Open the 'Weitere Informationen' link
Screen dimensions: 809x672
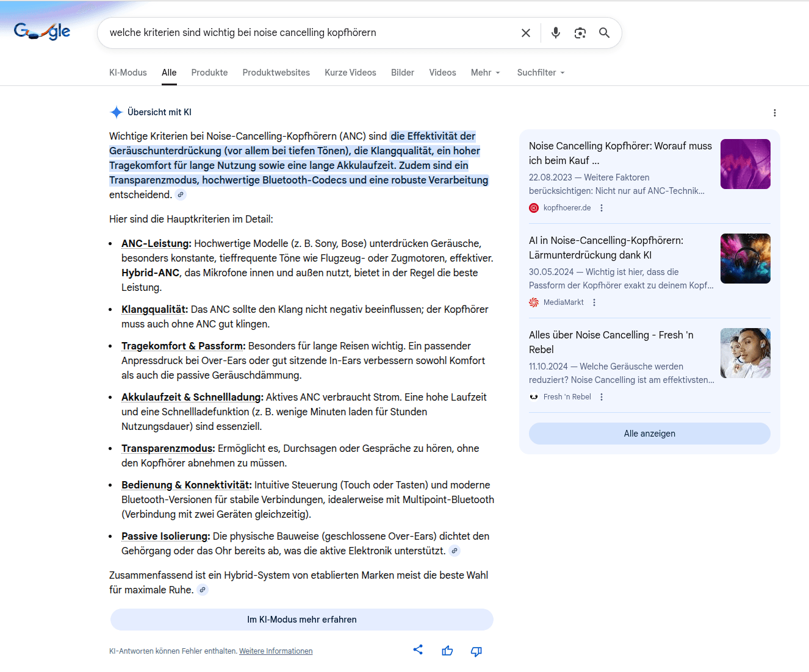point(276,651)
